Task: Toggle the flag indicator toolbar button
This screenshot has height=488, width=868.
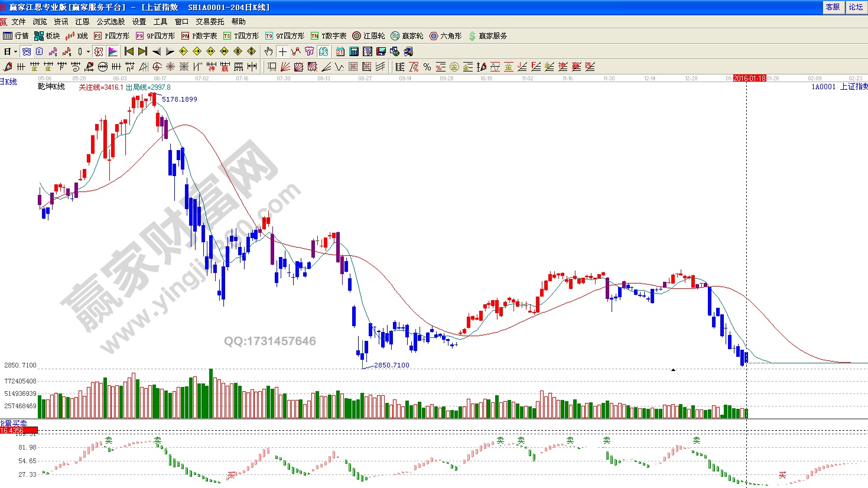Action: 113,51
